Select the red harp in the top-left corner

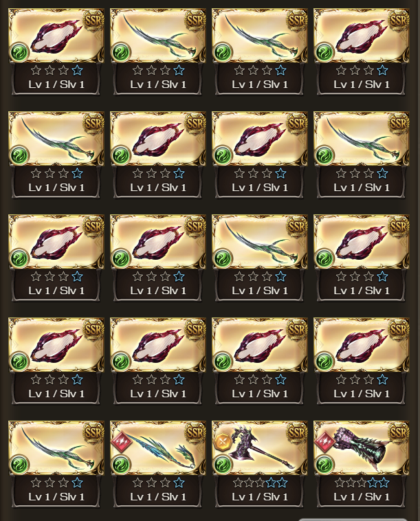(56, 36)
